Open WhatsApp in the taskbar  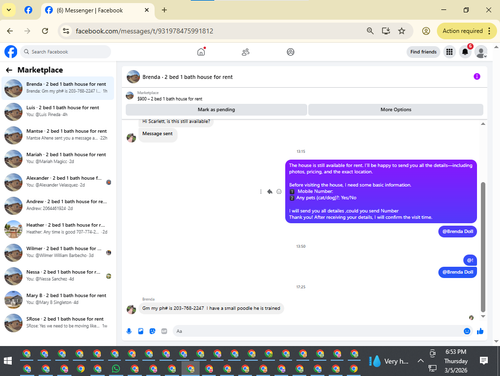(x=116, y=369)
